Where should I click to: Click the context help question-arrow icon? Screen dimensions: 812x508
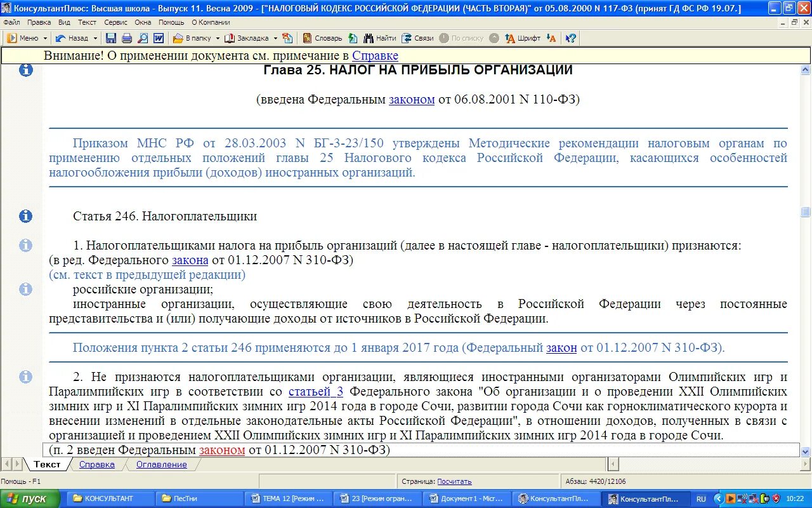(571, 38)
